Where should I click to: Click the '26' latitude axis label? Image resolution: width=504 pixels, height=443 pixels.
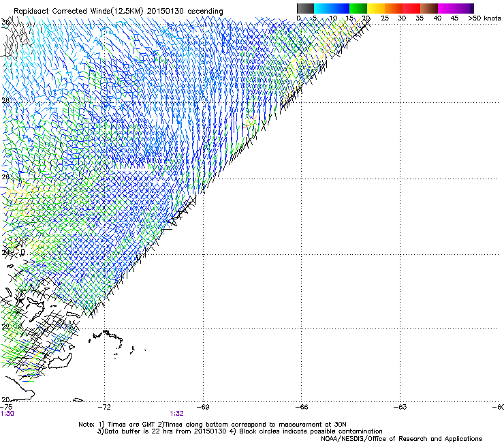click(x=5, y=177)
